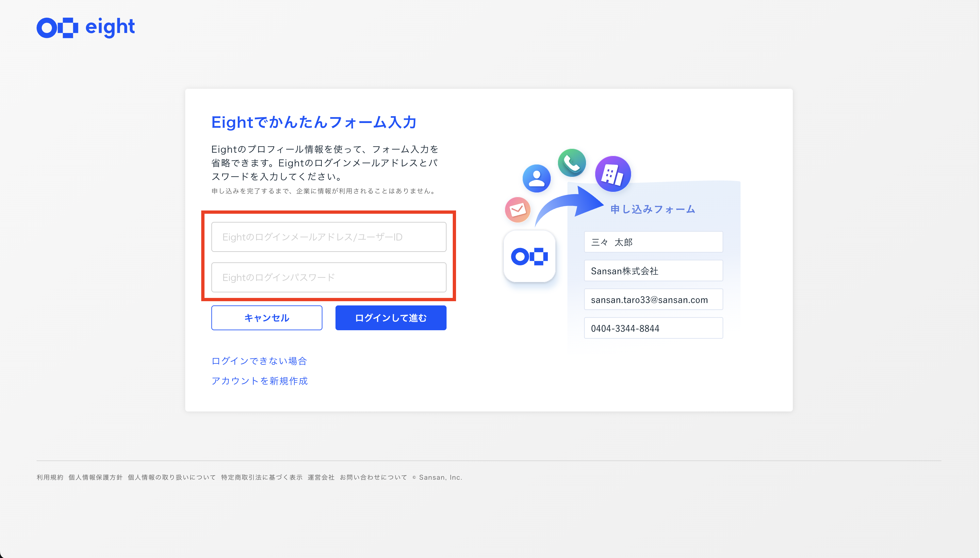Open 運営会社 footer link

321,477
